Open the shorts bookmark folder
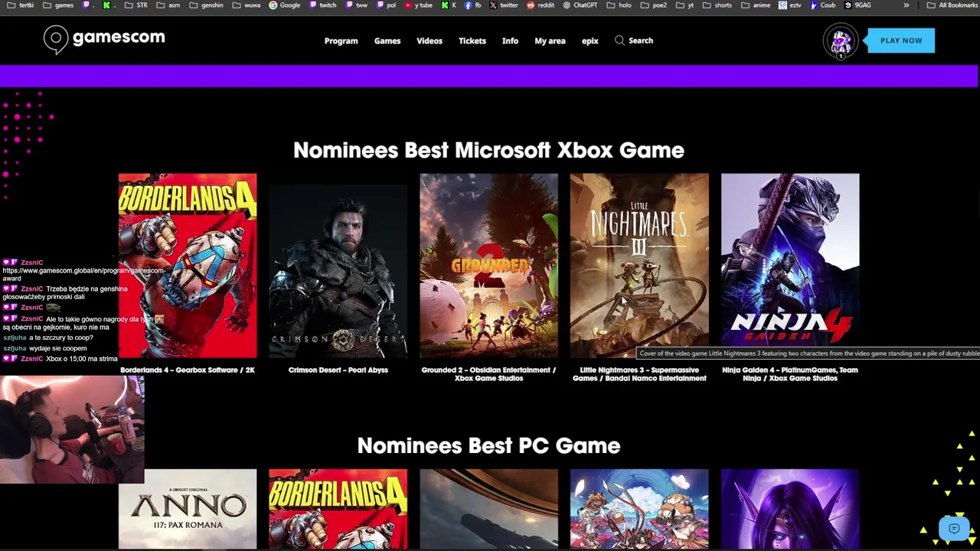The width and height of the screenshot is (980, 551). point(717,5)
